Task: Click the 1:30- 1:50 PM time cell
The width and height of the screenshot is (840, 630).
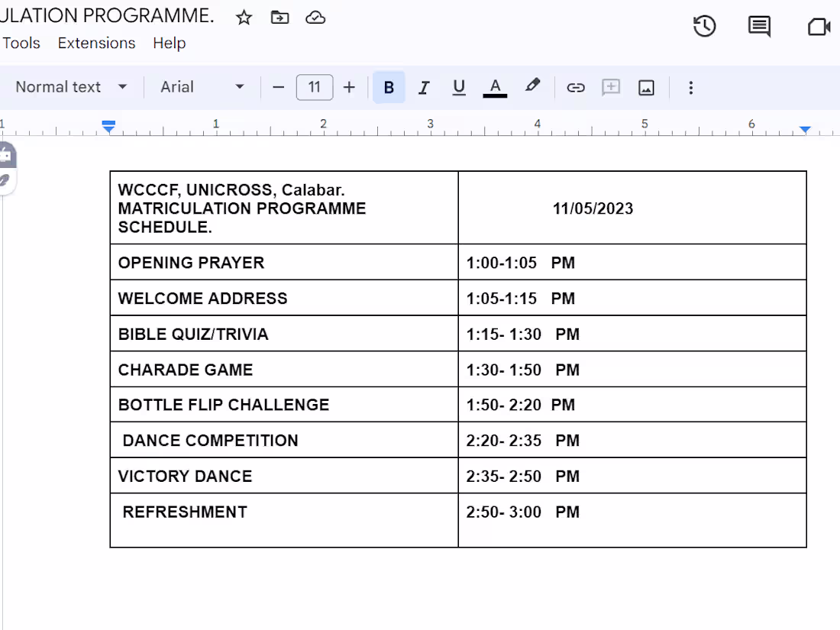Action: [632, 370]
